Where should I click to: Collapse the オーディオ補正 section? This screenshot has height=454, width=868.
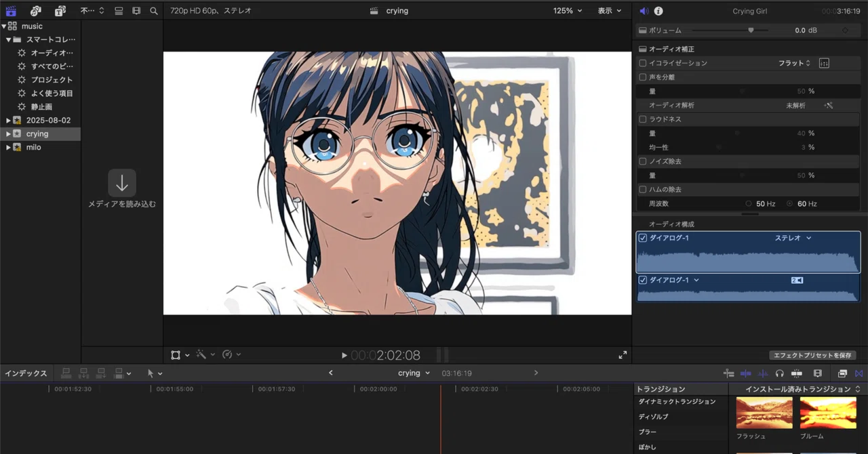coord(643,49)
